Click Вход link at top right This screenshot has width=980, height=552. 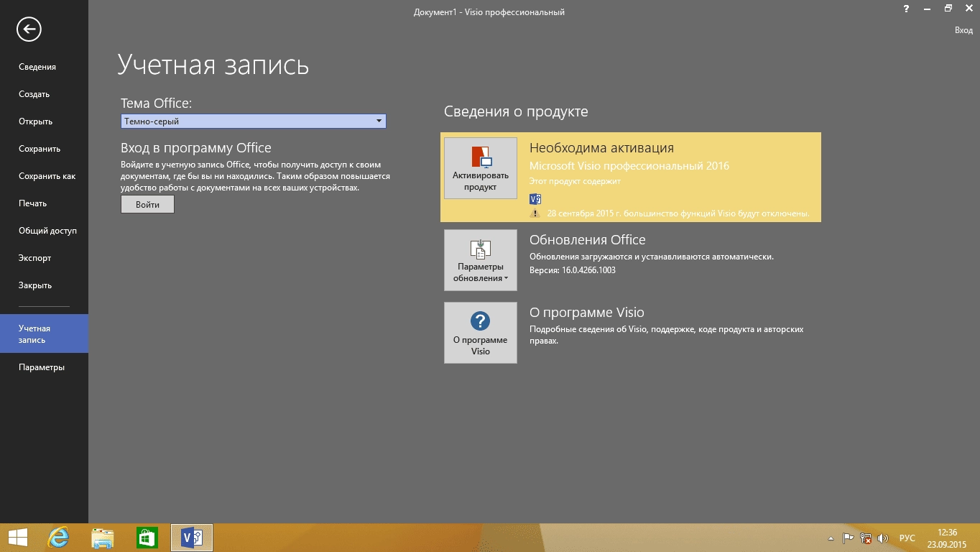963,30
